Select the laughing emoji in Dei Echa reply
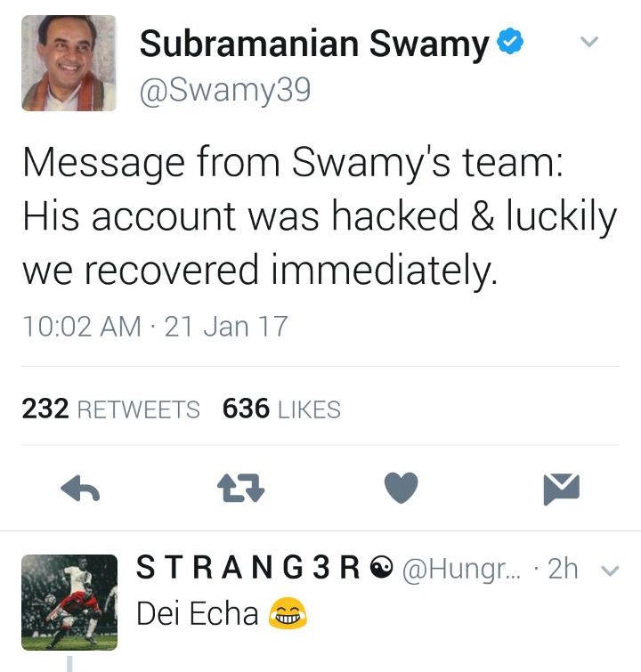 pyautogui.click(x=288, y=613)
